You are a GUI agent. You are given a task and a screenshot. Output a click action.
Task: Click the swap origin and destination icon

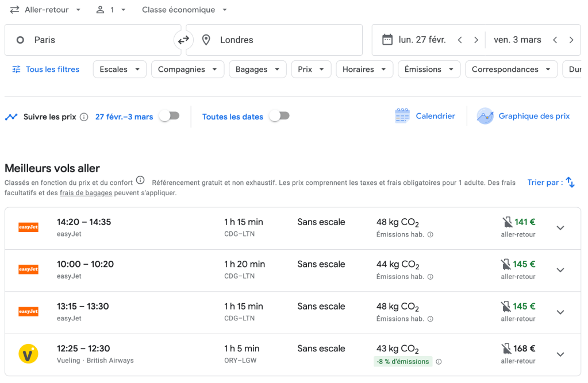click(183, 40)
